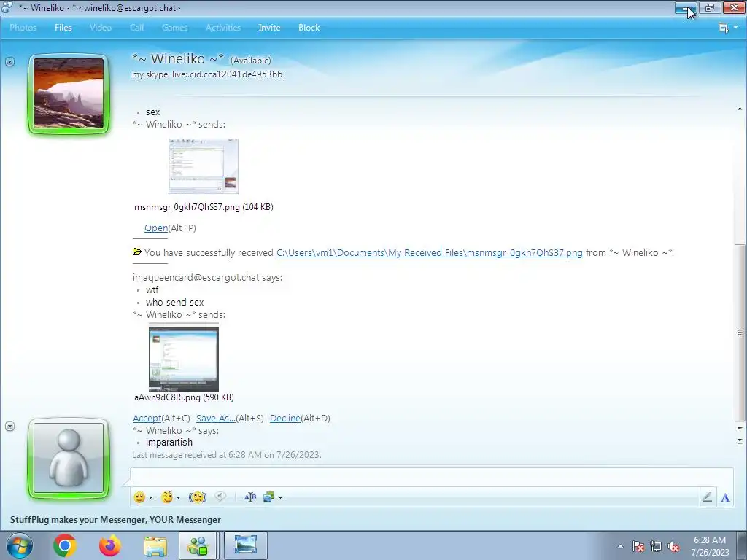
Task: Click in the message input box
Action: click(431, 477)
